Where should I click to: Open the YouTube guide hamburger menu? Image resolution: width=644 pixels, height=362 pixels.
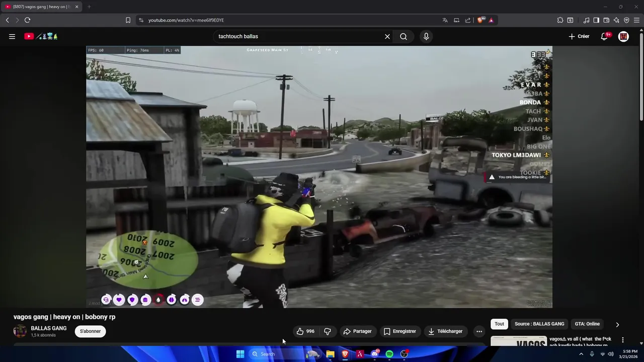pos(12,36)
